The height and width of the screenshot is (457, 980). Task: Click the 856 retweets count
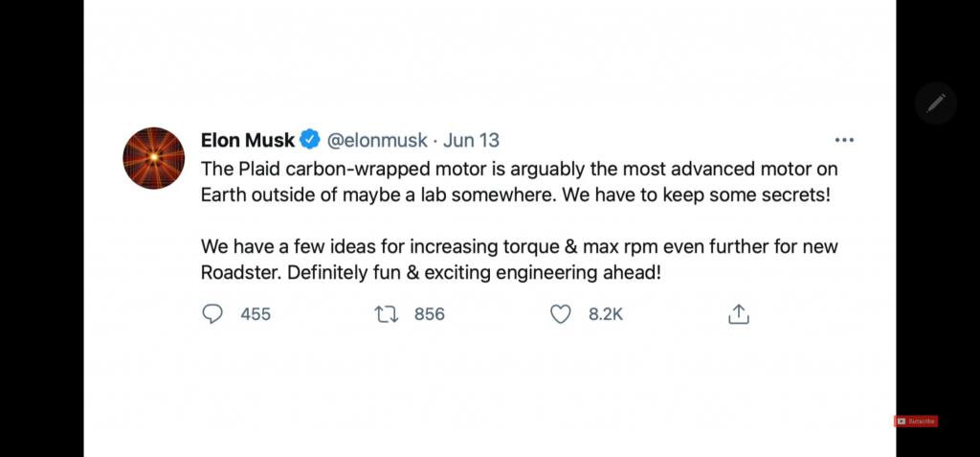(x=430, y=313)
